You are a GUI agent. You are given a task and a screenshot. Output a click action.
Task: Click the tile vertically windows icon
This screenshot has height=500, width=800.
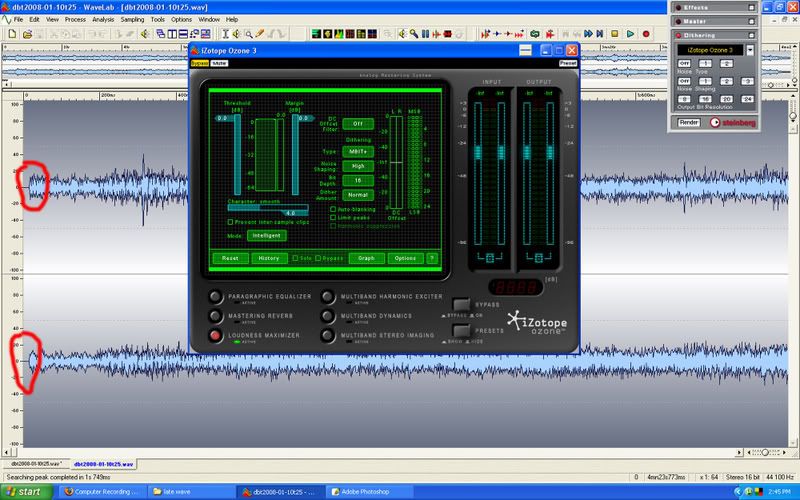(x=172, y=34)
